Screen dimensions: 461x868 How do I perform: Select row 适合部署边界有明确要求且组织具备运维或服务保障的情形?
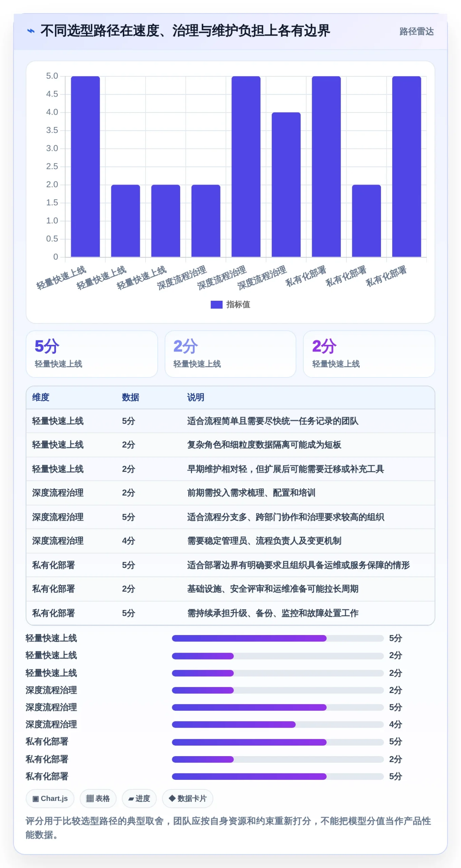click(230, 565)
